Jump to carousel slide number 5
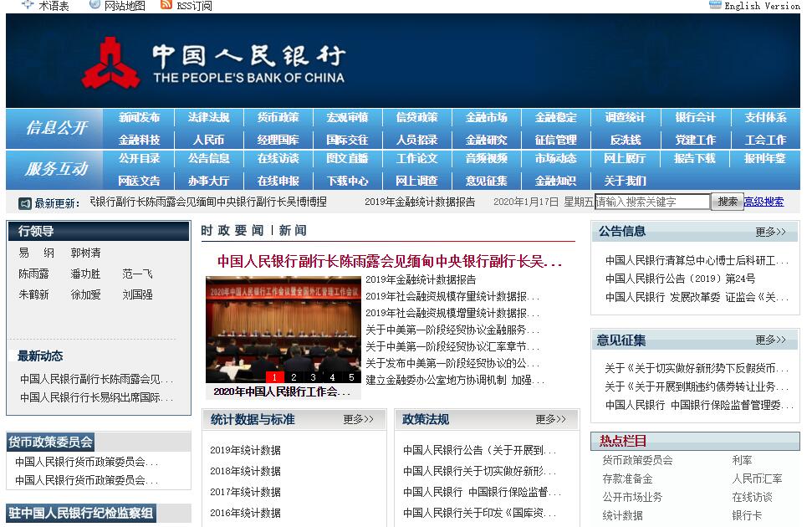Screen dimensions: 812x527 351,377
